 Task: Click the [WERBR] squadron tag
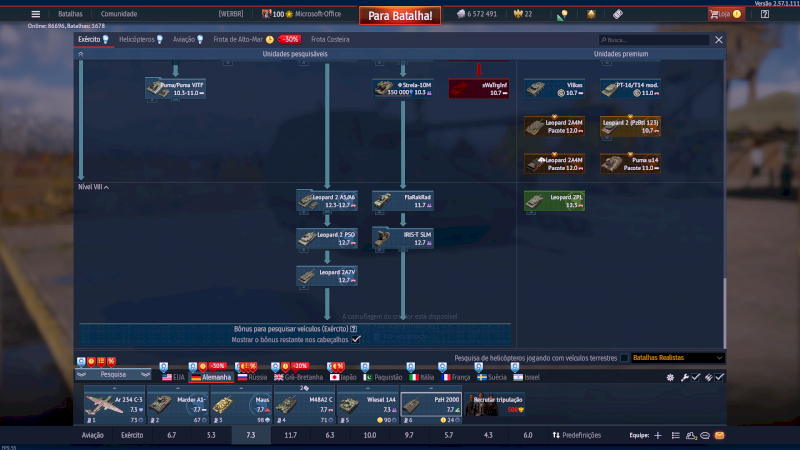tap(231, 14)
